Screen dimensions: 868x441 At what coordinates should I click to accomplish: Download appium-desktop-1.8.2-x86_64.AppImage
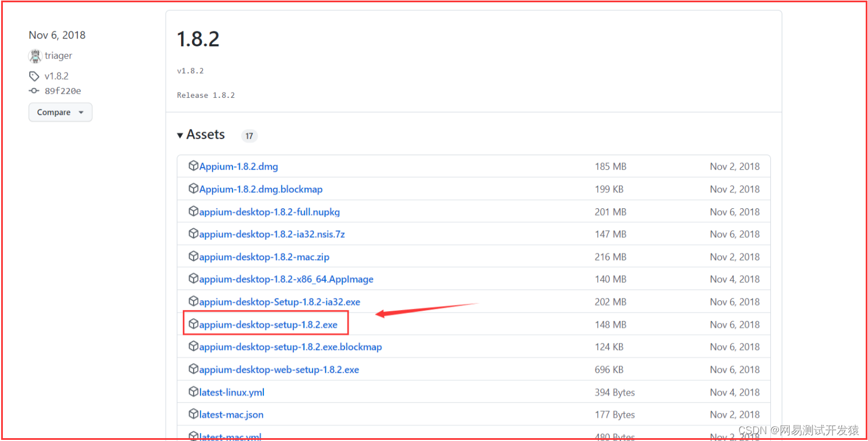(286, 279)
